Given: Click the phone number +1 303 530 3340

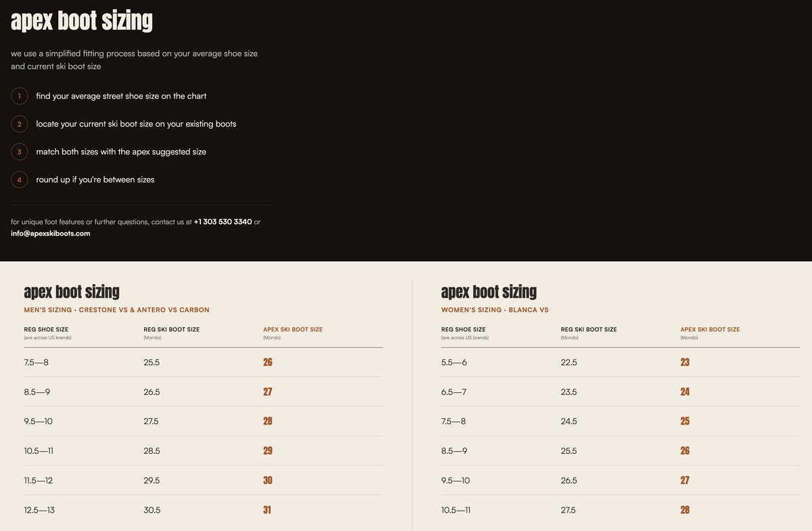Looking at the screenshot, I should [223, 222].
